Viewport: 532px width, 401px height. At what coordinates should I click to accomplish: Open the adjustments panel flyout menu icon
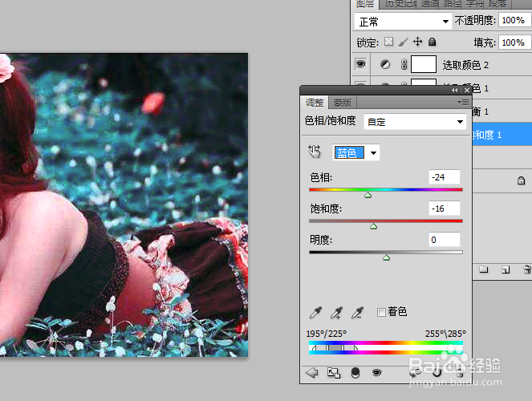463,102
